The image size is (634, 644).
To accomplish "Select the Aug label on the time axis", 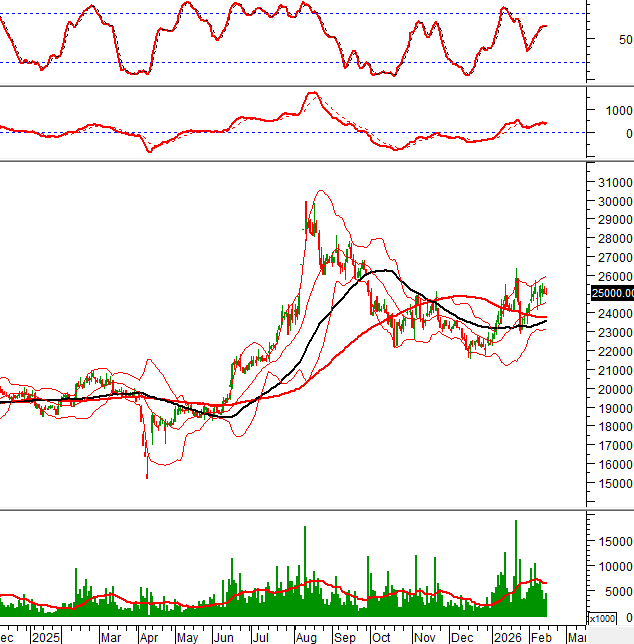I will coord(306,636).
